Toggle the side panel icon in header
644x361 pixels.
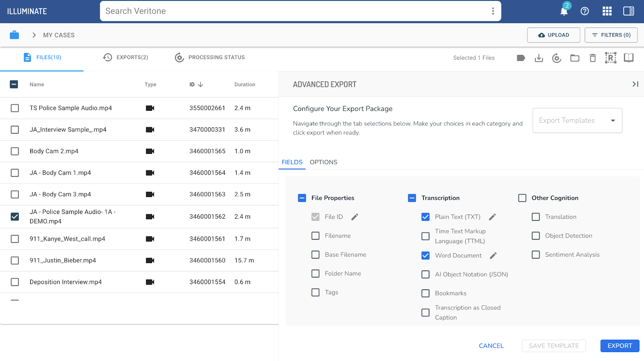point(629,11)
